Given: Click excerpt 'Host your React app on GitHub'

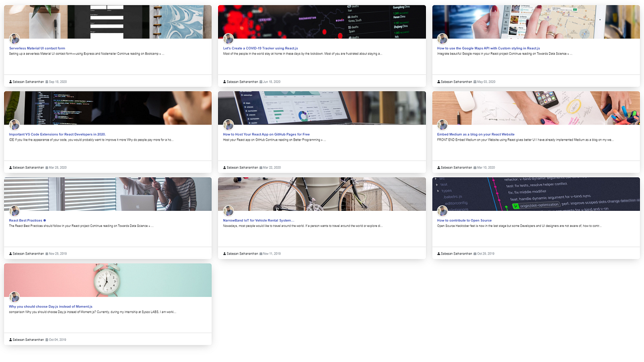Looking at the screenshot, I should pos(275,140).
